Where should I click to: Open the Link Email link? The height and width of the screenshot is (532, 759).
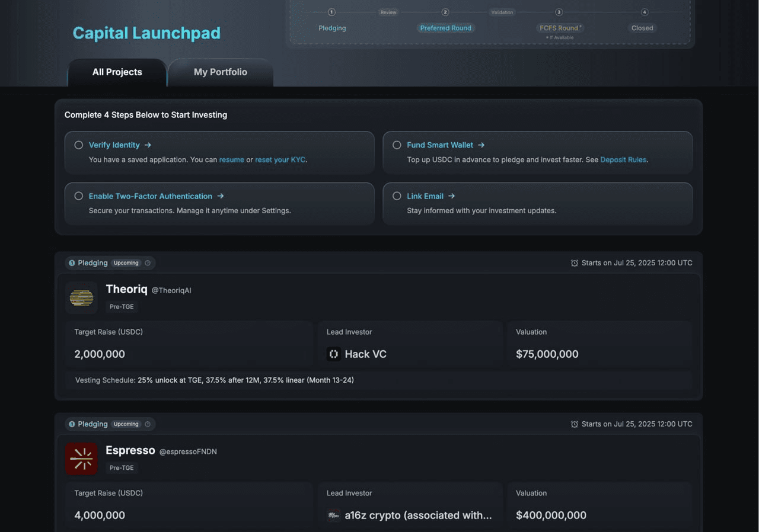[x=425, y=196]
